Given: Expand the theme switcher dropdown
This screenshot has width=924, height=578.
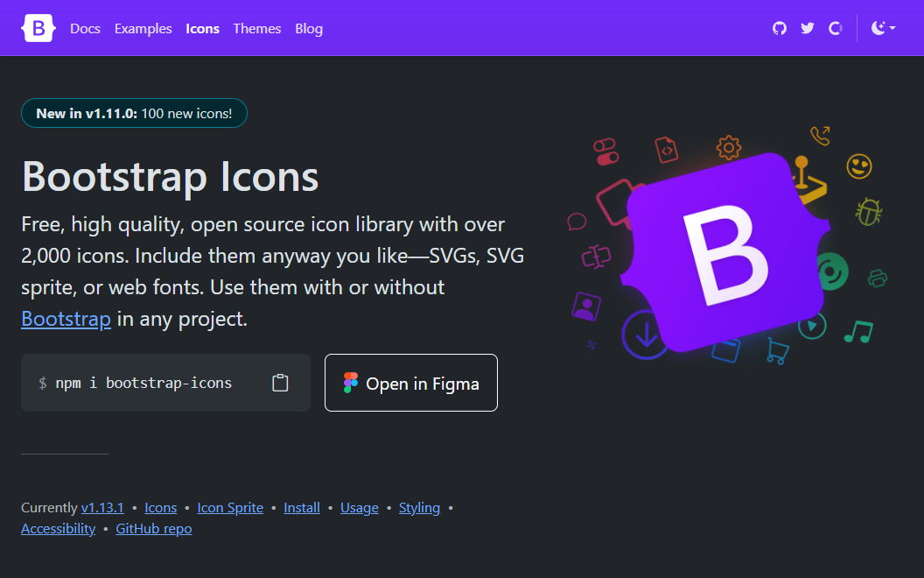Looking at the screenshot, I should (x=883, y=28).
